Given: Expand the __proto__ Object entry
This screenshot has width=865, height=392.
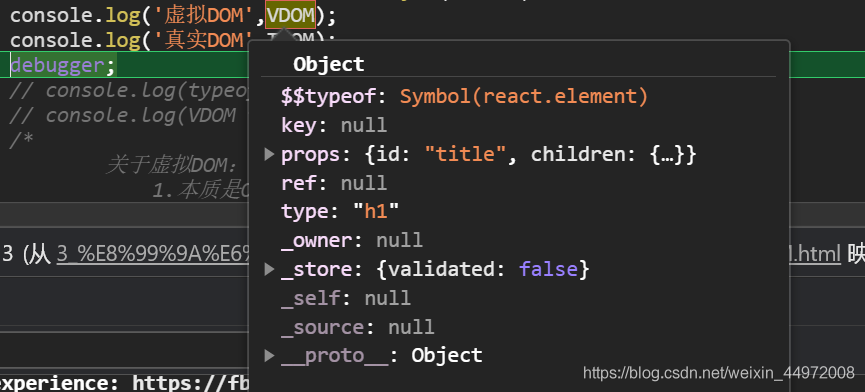Looking at the screenshot, I should click(269, 355).
